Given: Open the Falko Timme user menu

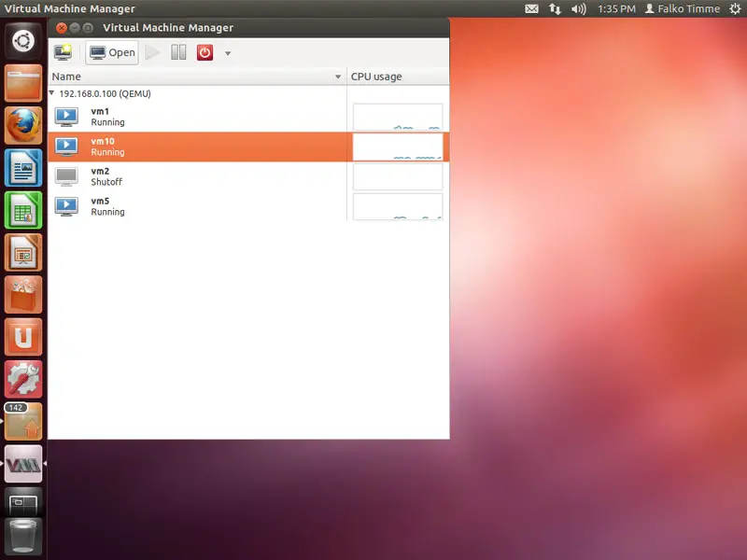Looking at the screenshot, I should (x=683, y=8).
